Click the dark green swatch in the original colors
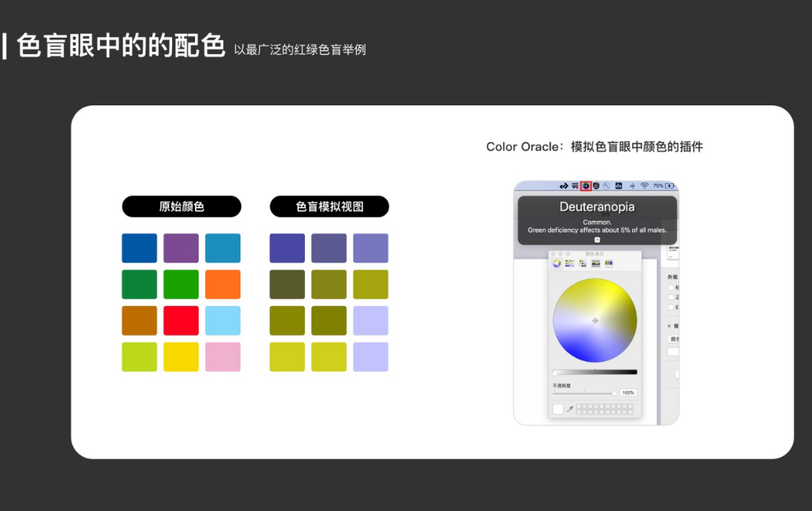 pos(139,285)
